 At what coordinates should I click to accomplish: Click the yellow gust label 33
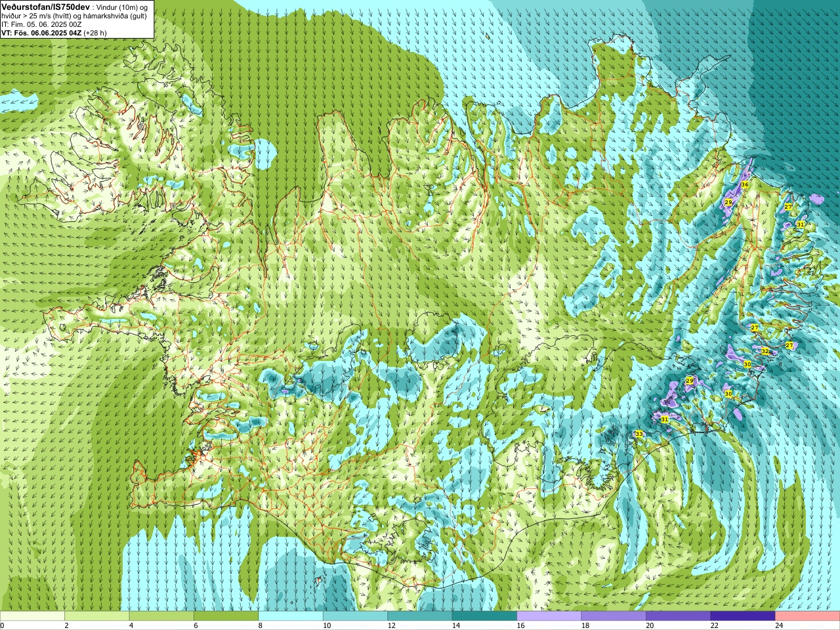tap(639, 434)
